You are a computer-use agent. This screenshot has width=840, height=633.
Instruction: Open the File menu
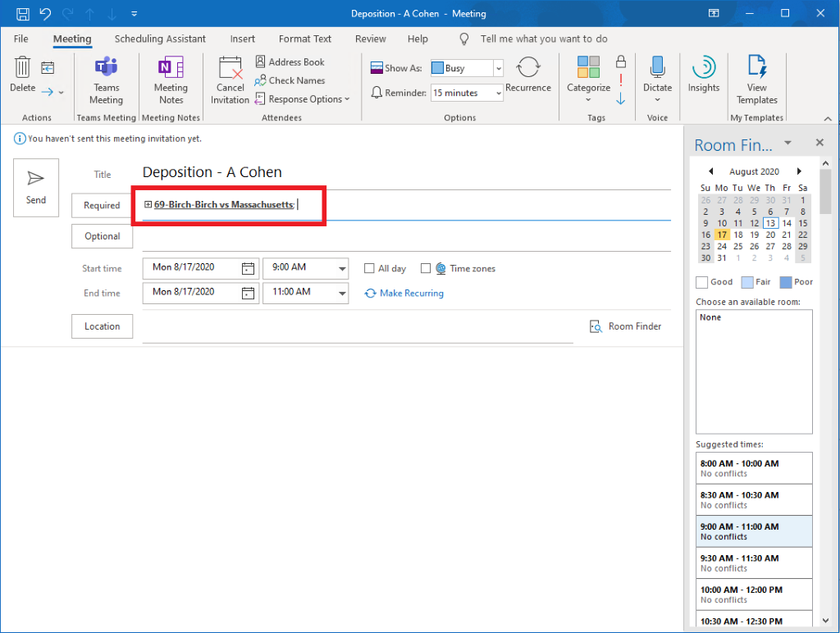(21, 39)
